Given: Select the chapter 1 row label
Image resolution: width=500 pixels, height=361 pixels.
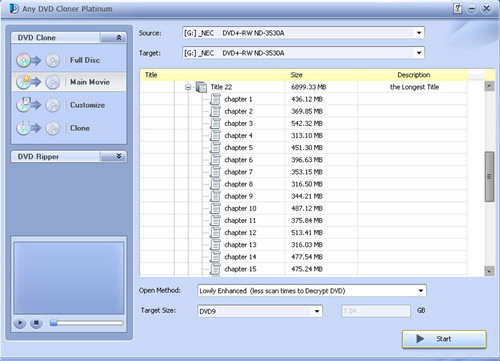Looking at the screenshot, I should point(238,99).
